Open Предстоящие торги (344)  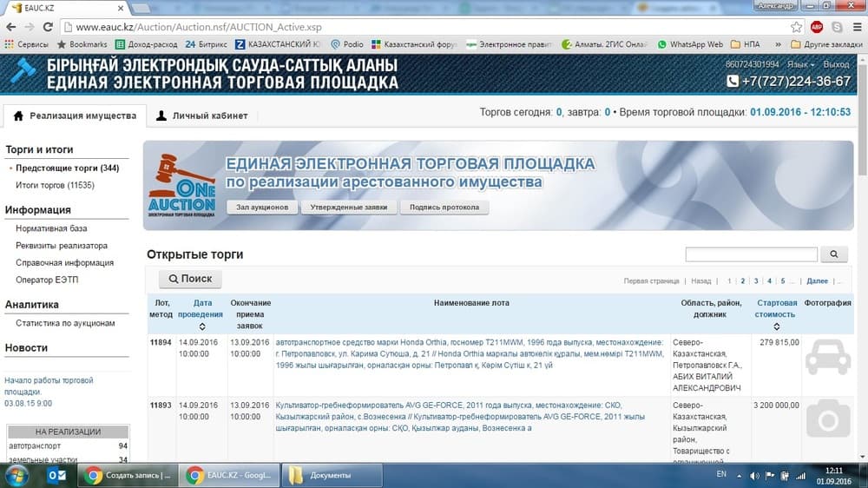(67, 168)
